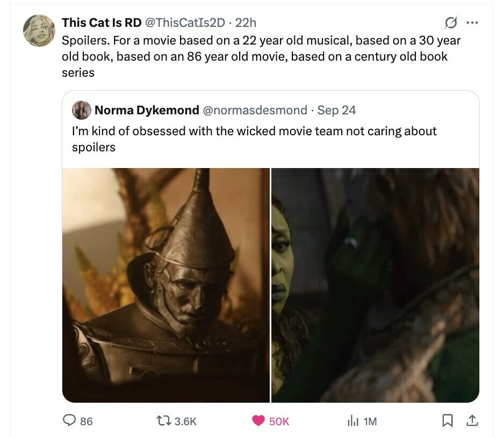Share the post with the upload-arrow icon
The height and width of the screenshot is (437, 504).
(471, 421)
